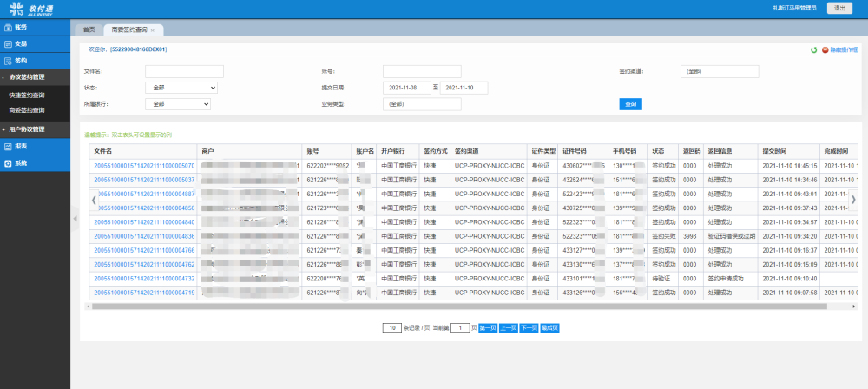Click the red hide-operation-box icon
The image size is (868, 389).
click(x=825, y=49)
